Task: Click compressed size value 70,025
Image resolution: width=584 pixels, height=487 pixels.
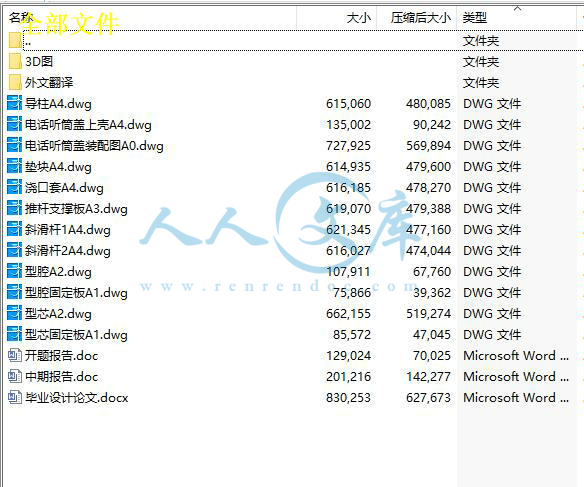Action: pyautogui.click(x=432, y=356)
